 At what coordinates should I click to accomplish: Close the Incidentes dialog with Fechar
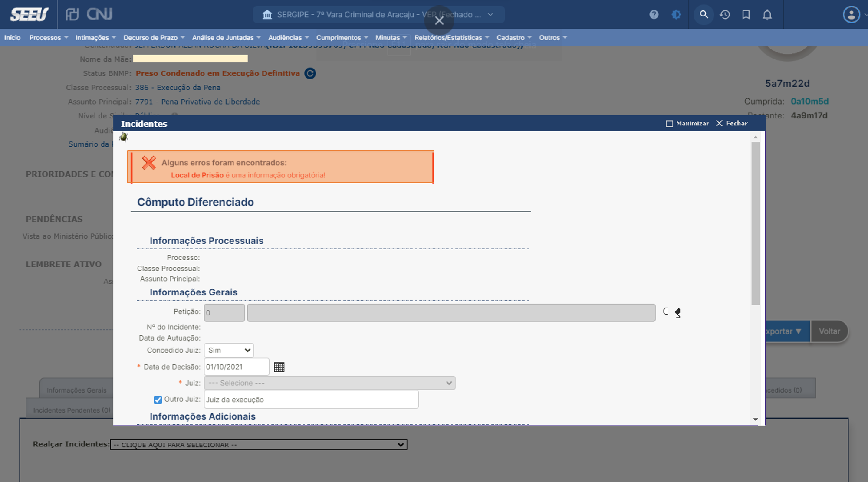tap(732, 124)
